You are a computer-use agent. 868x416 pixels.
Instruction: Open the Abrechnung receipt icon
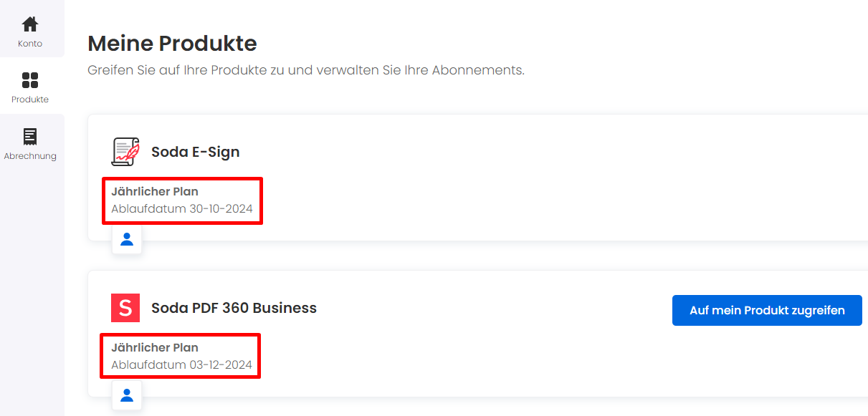pos(30,136)
